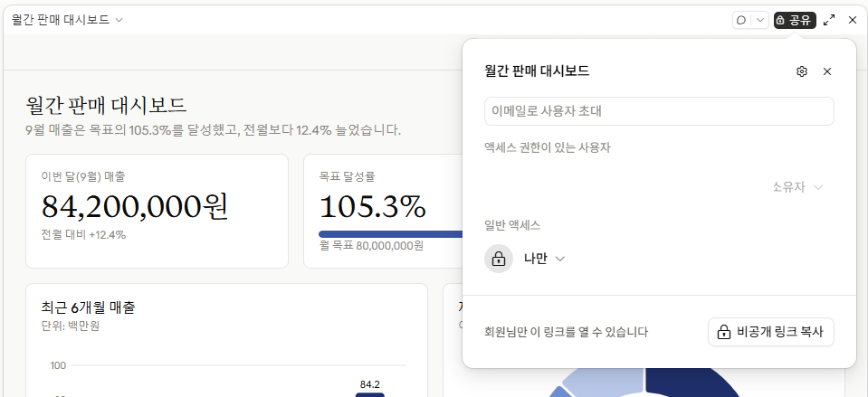868x397 pixels.
Task: Click the 최근 6개월 매출 chart heading
Action: tap(88, 307)
